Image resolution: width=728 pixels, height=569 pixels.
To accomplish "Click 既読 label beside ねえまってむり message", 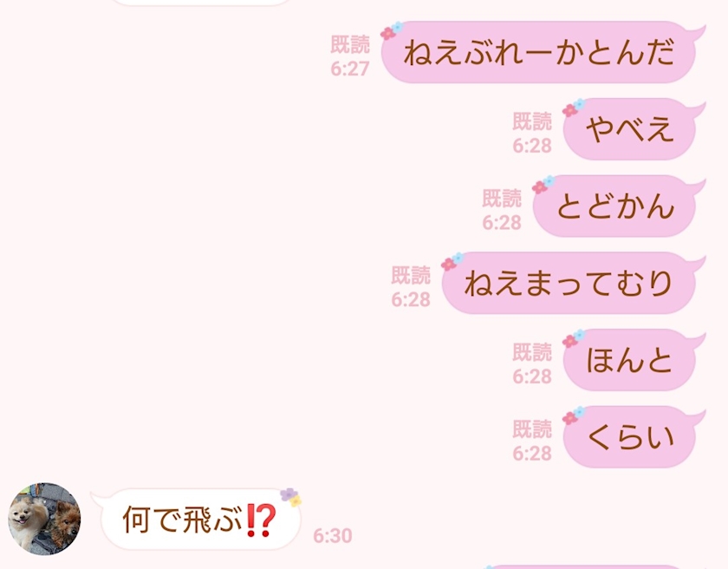I will tap(411, 275).
